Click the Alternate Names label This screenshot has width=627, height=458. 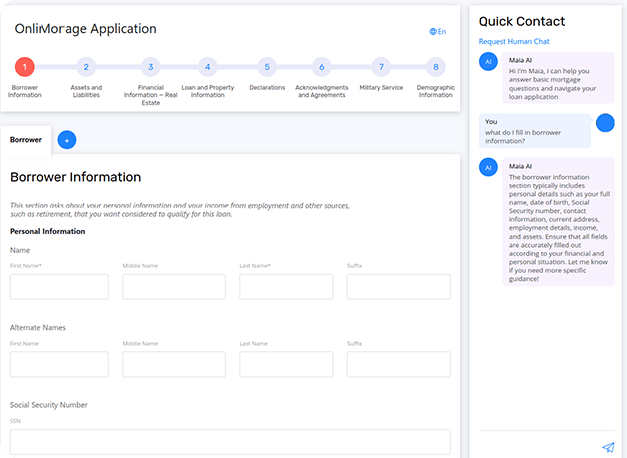point(38,328)
